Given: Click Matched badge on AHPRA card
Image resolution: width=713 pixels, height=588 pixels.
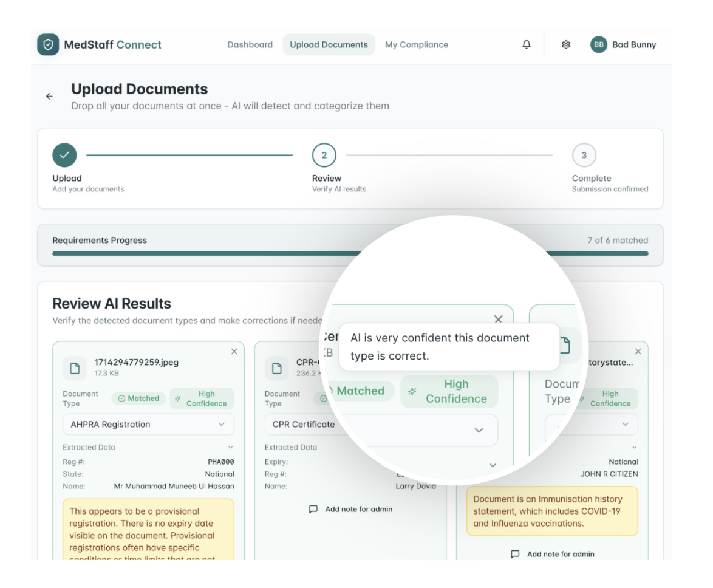Looking at the screenshot, I should click(138, 398).
